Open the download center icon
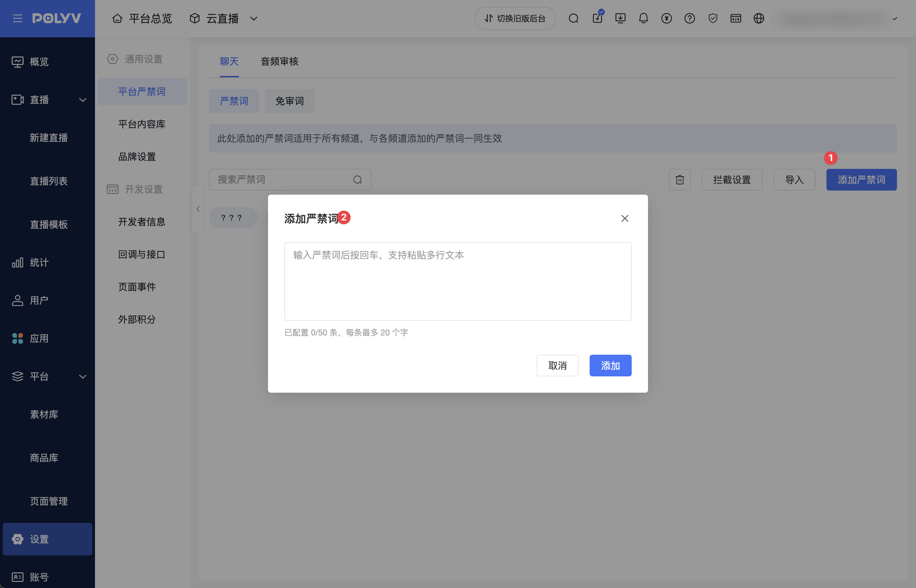 (621, 18)
